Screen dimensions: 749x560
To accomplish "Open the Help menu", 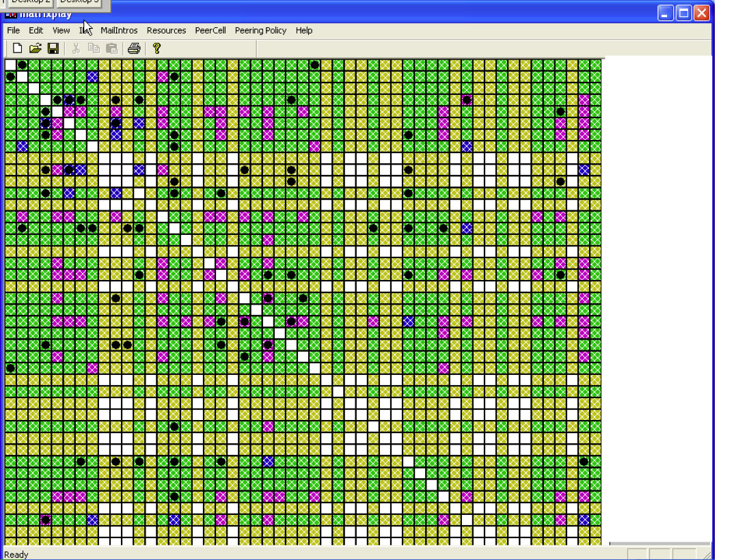I will point(304,31).
